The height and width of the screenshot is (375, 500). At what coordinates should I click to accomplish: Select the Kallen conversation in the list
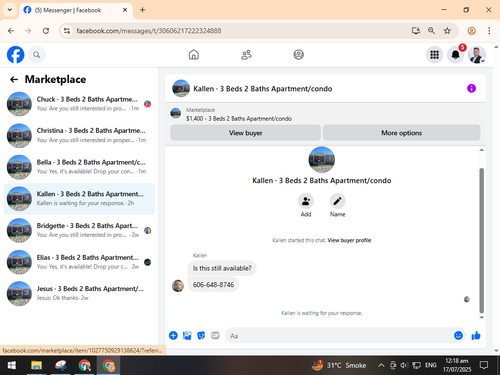coord(79,199)
